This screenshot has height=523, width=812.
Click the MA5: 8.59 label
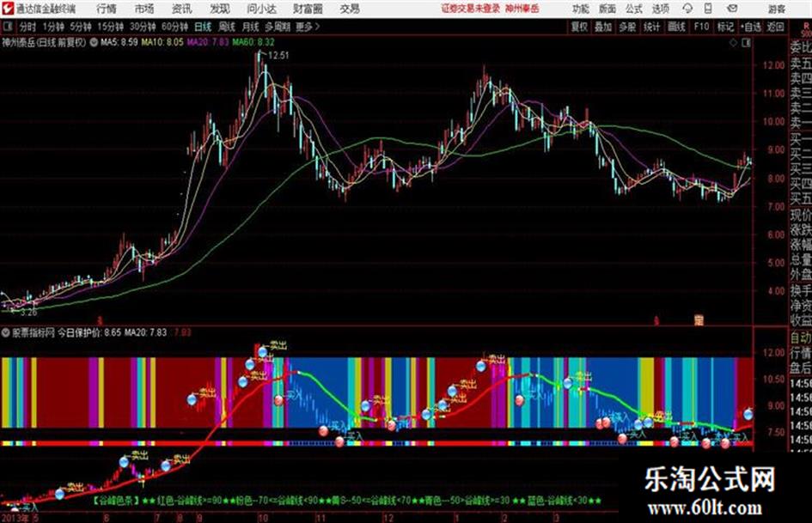[x=119, y=42]
